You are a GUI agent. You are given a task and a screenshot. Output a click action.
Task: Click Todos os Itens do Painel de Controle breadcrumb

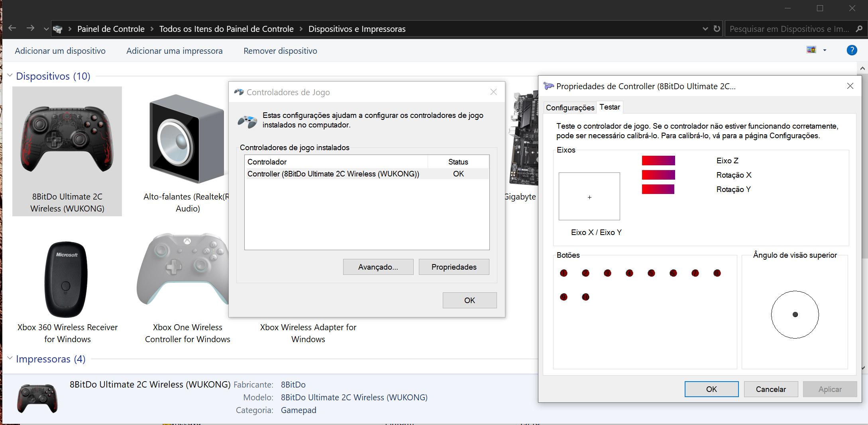[x=226, y=29]
